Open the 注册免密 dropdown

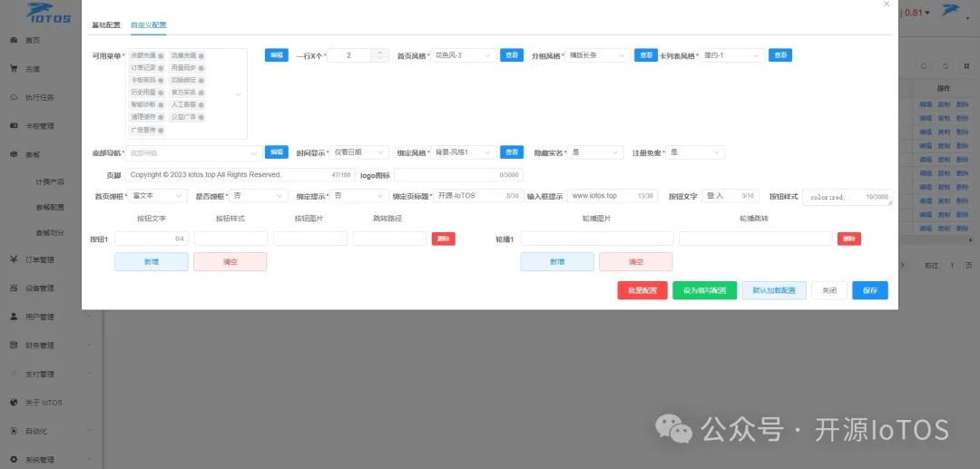tap(695, 152)
